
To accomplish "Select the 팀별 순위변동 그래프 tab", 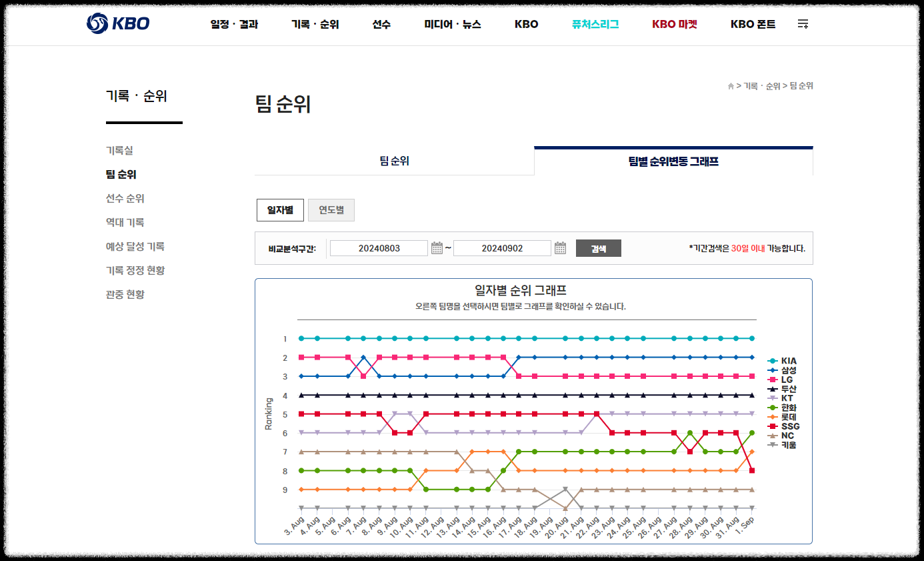I will (673, 161).
